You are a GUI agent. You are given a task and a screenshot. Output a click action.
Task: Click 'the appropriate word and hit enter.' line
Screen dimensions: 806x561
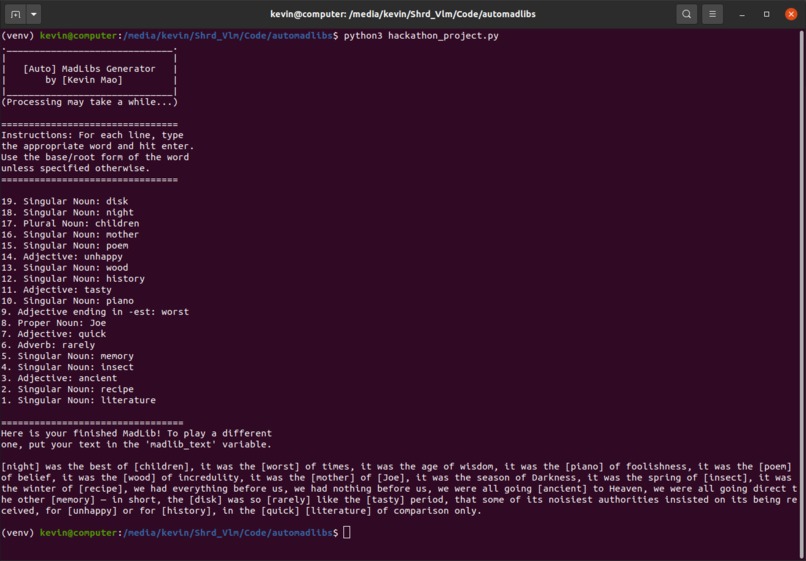98,147
